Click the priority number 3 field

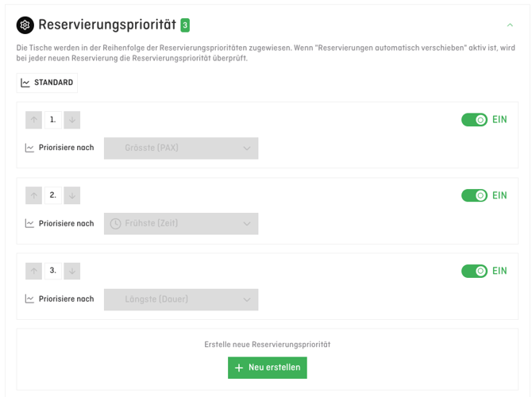pos(52,271)
